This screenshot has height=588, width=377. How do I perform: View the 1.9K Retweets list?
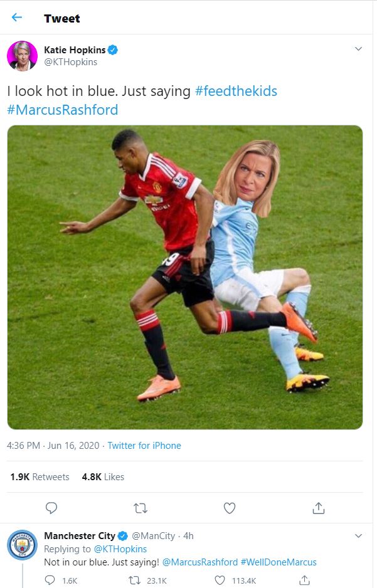[40, 476]
